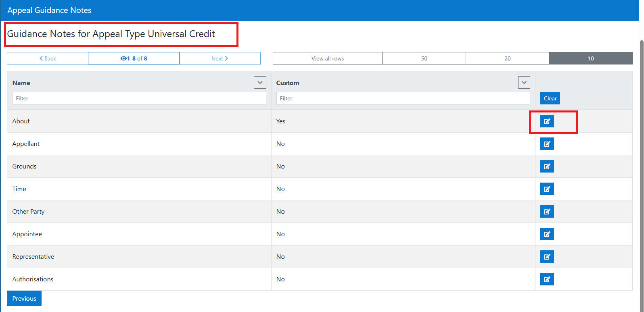Clear the table filters
Screen dimensions: 644x312
tap(550, 98)
